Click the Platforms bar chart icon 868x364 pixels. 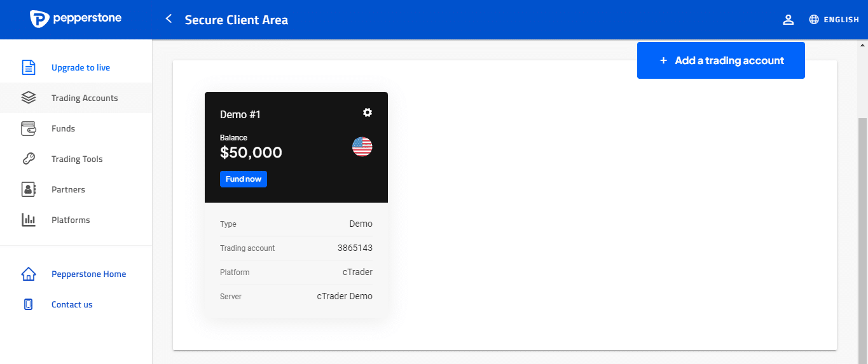tap(29, 220)
